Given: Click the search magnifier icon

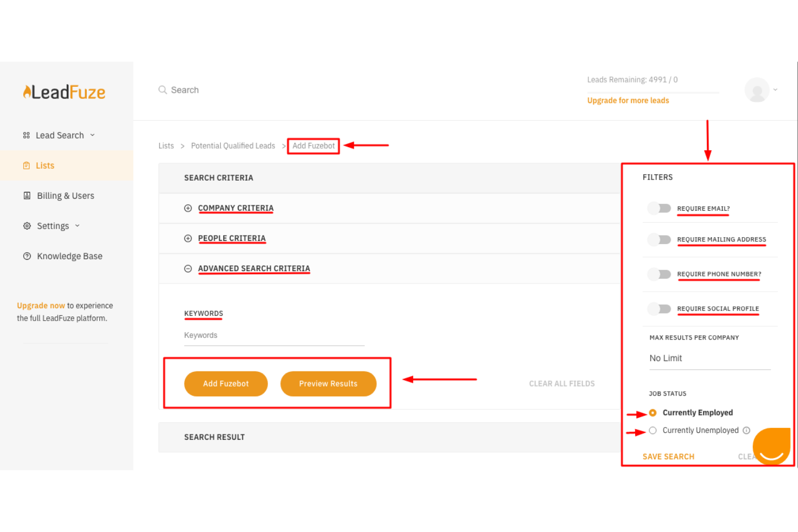Looking at the screenshot, I should (x=162, y=90).
